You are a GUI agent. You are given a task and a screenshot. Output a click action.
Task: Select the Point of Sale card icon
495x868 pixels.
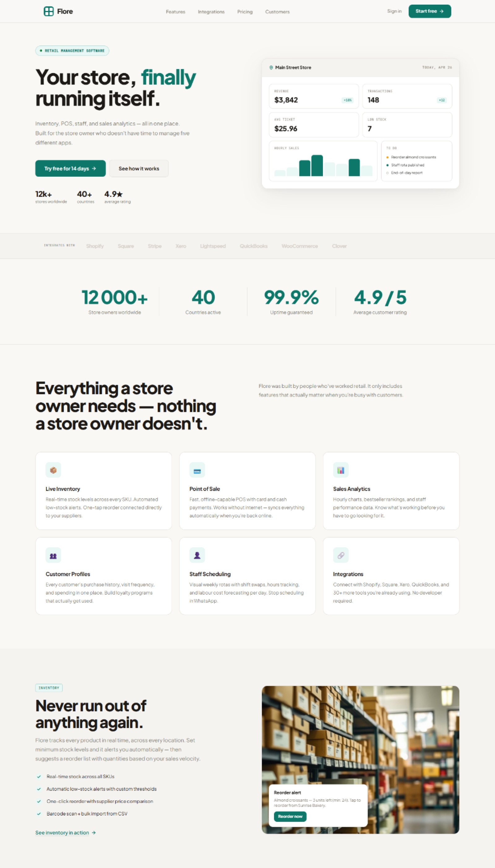(197, 470)
